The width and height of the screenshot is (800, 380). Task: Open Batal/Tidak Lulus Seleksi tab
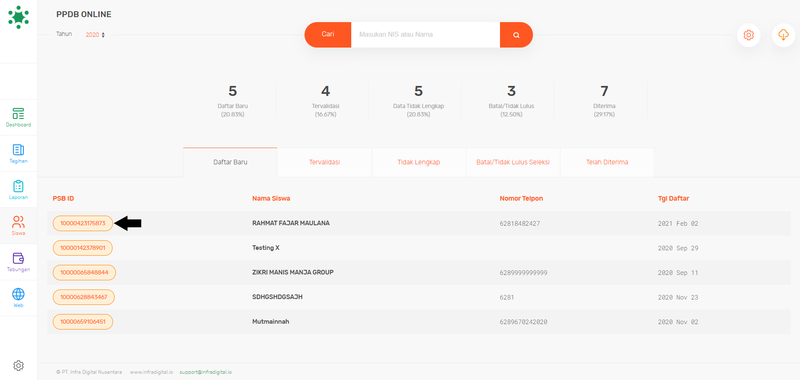[513, 162]
